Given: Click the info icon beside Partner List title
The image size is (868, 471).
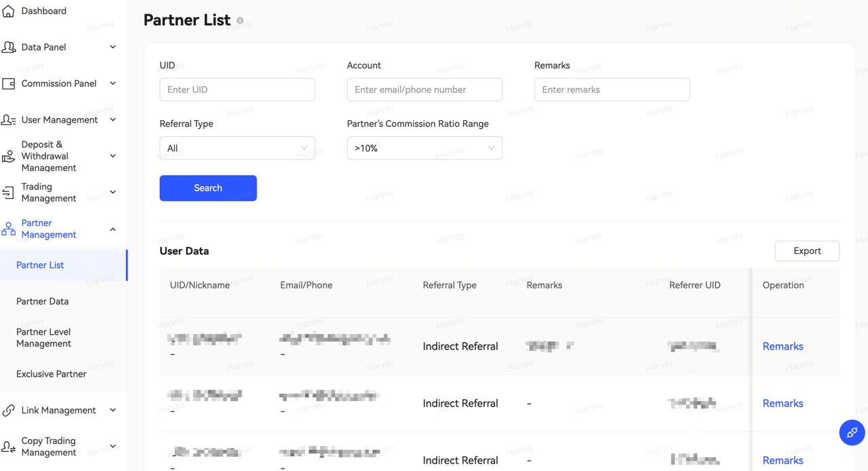Looking at the screenshot, I should tap(240, 21).
